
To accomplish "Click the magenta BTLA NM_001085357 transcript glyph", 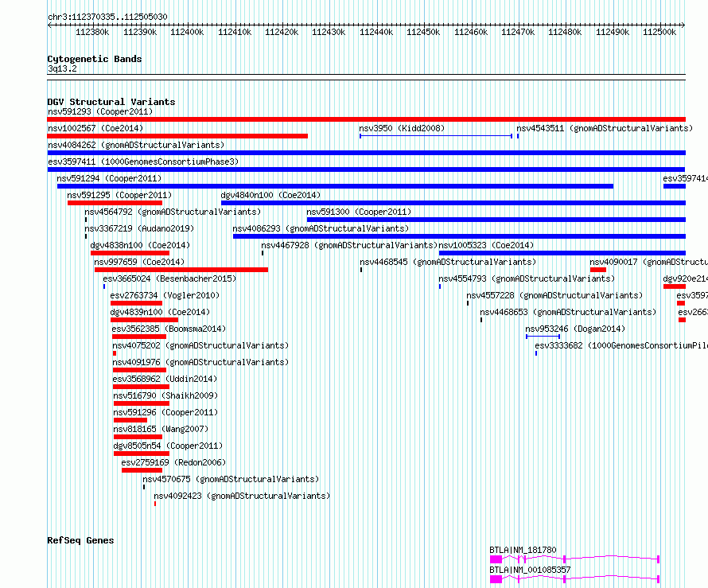I will click(575, 579).
